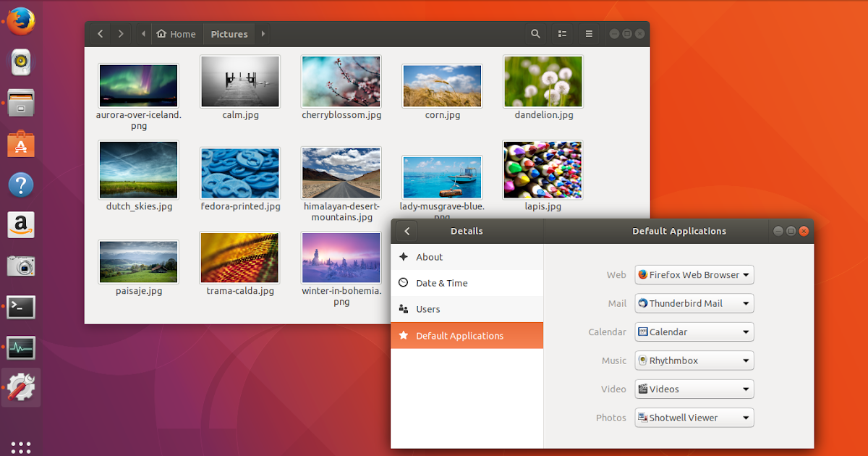This screenshot has width=868, height=456.
Task: Open System Settings via the wrench dock icon
Action: 21,387
